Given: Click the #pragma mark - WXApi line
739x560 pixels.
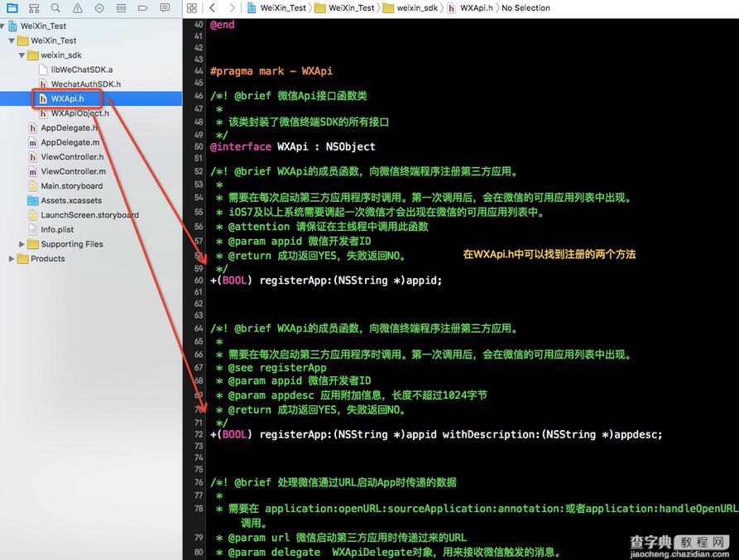Looking at the screenshot, I should (271, 71).
